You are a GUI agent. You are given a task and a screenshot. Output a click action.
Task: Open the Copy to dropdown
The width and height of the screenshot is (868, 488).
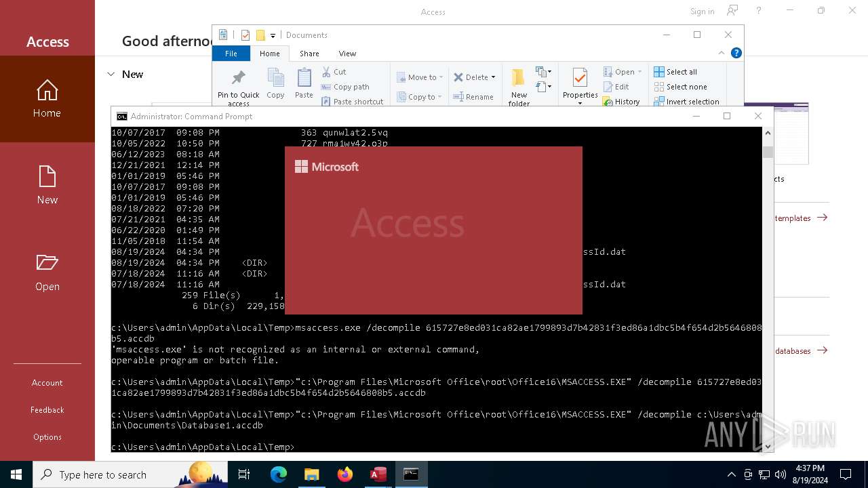click(x=419, y=97)
